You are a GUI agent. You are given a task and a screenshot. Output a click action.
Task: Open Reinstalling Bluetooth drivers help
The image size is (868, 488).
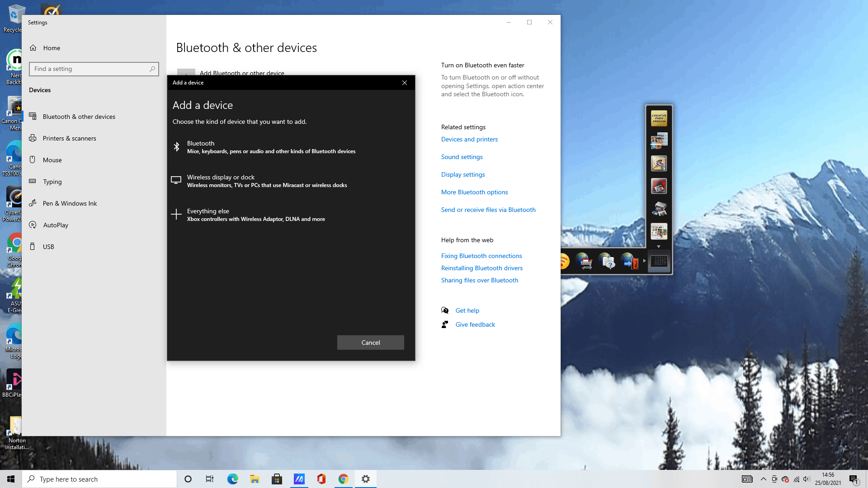pos(482,268)
